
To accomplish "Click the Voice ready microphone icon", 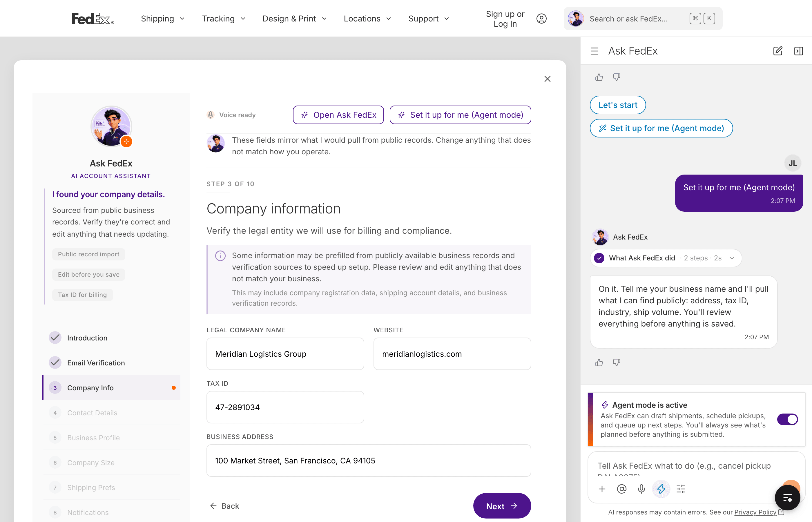I will pos(211,115).
